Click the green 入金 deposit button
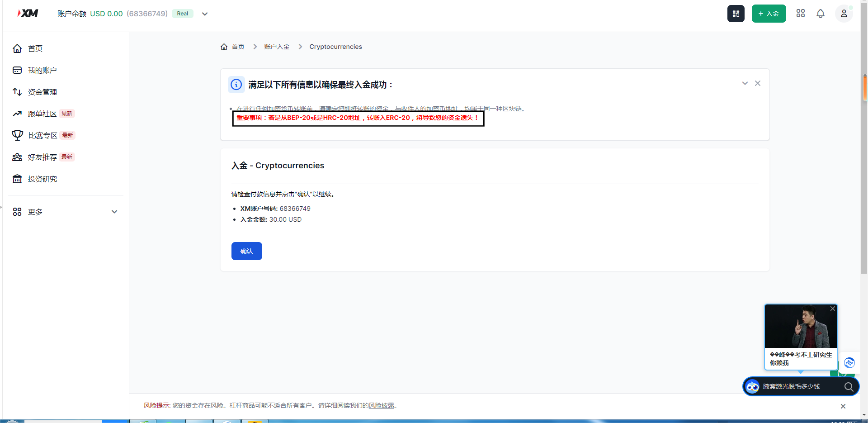Screen dimensions: 868x423 769,14
